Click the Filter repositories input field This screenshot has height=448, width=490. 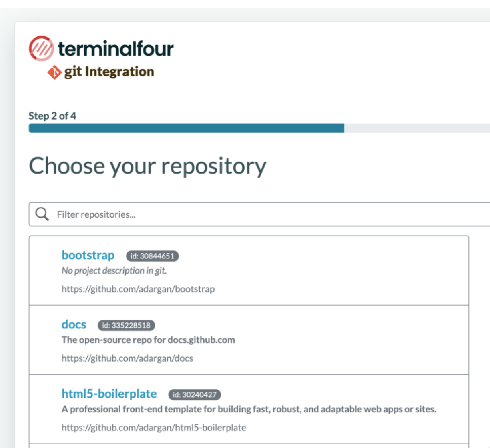pos(160,215)
